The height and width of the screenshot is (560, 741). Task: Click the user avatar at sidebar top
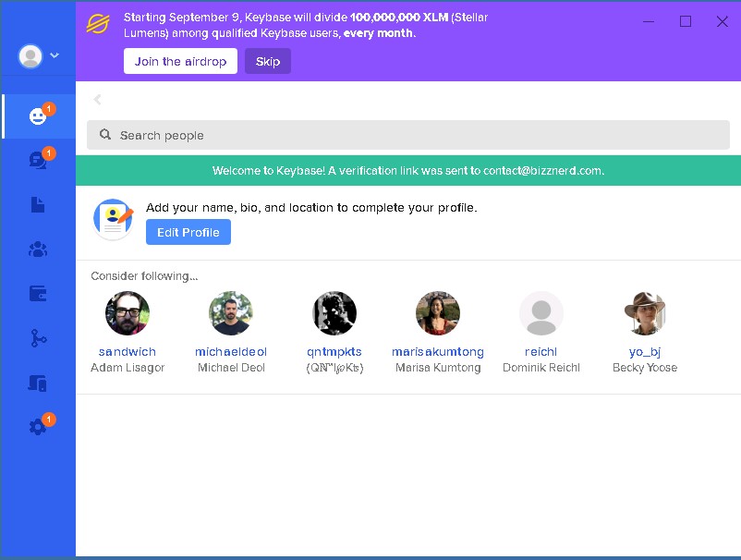30,56
